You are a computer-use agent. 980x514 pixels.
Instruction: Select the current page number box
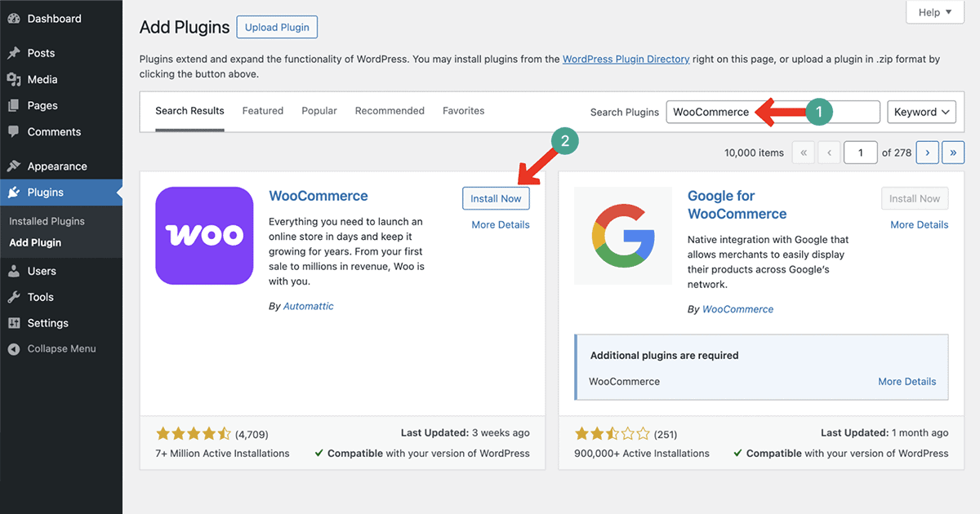tap(860, 153)
